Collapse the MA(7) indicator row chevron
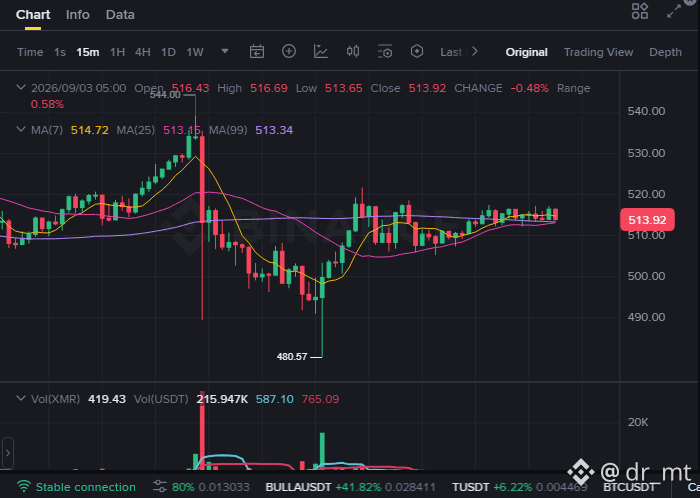Viewport: 700px width, 498px height. tap(21, 129)
